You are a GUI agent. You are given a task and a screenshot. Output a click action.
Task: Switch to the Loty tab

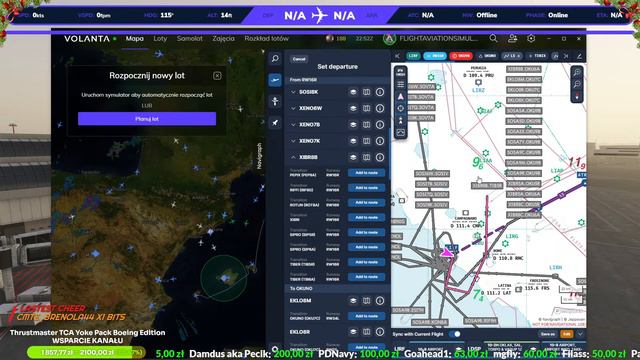tap(160, 38)
